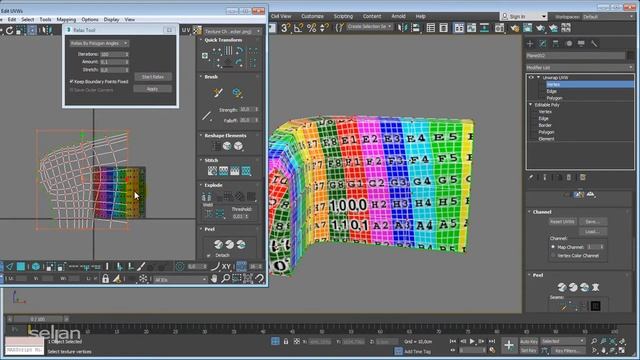Open the texture checker dropdown

(x=232, y=31)
